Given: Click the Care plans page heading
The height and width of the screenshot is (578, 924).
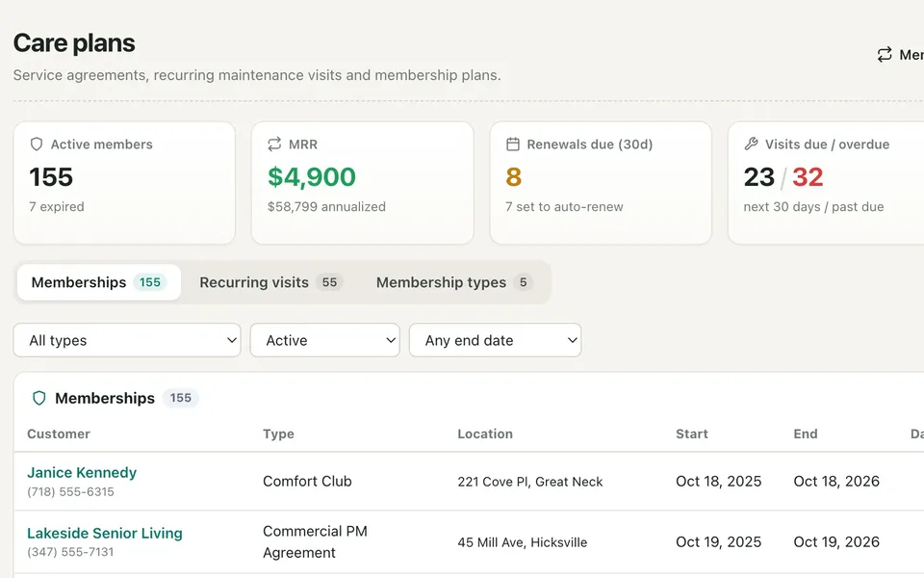Looking at the screenshot, I should (74, 43).
